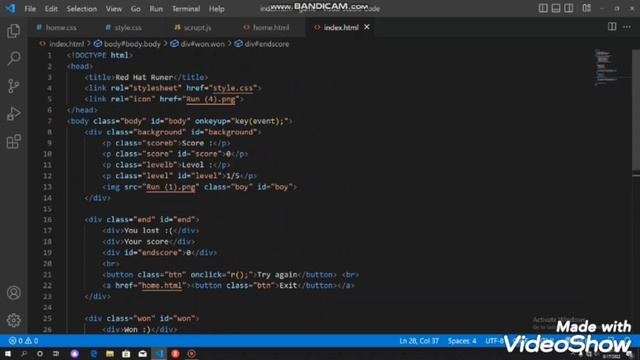Click line number 16 in gutter

[x=48, y=220]
